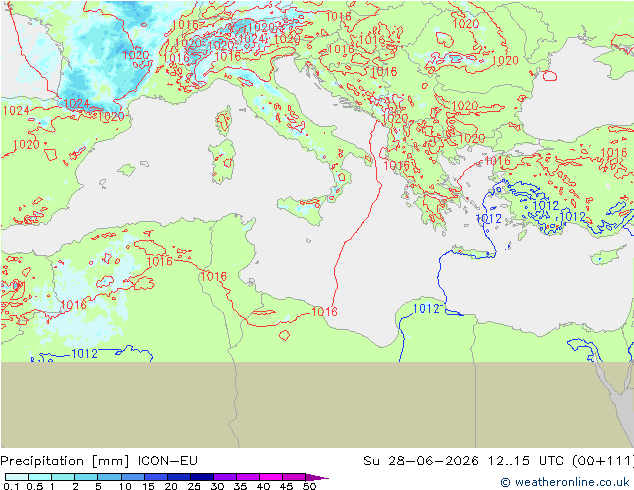Click the red '1024' label at the map's western edge

(x=15, y=110)
